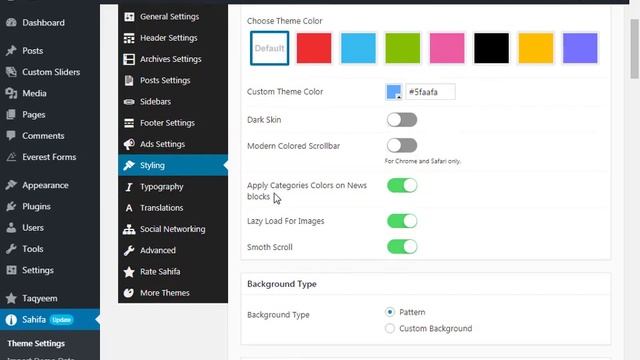Click the Pages icon in sidebar
This screenshot has height=360, width=640.
[11, 114]
